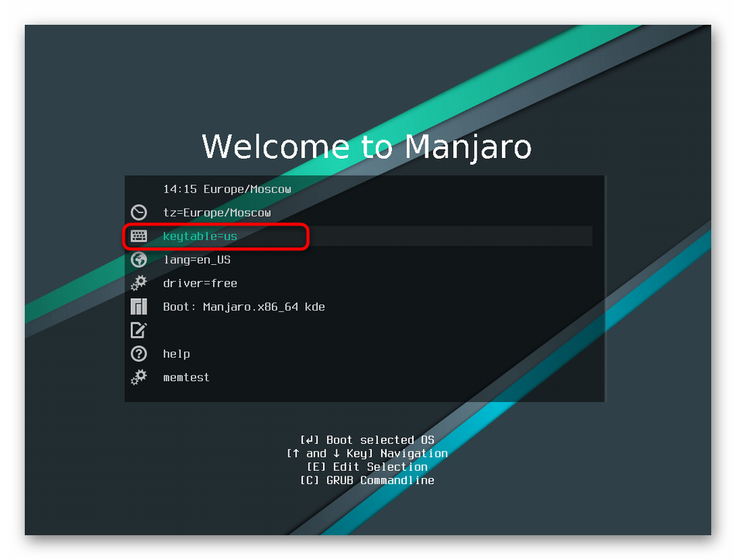Viewport: 736px width, 560px height.
Task: Click the globe icon beside lang=en_US
Action: pyautogui.click(x=139, y=259)
